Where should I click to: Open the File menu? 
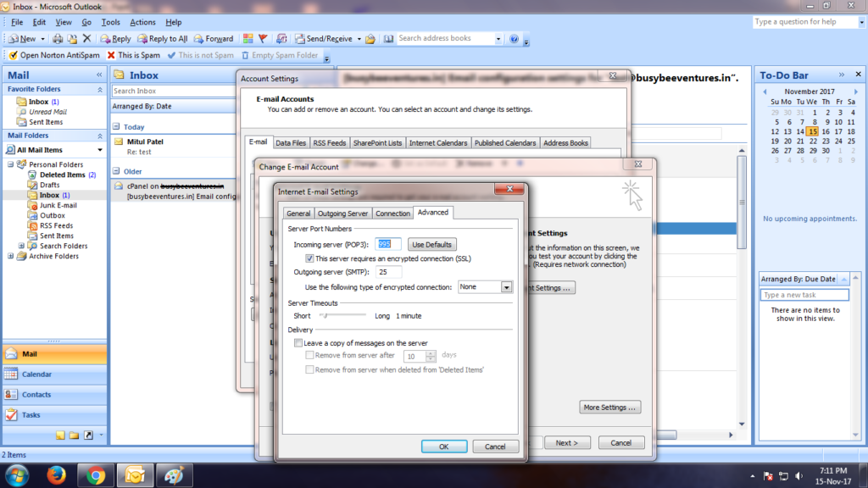click(x=17, y=22)
